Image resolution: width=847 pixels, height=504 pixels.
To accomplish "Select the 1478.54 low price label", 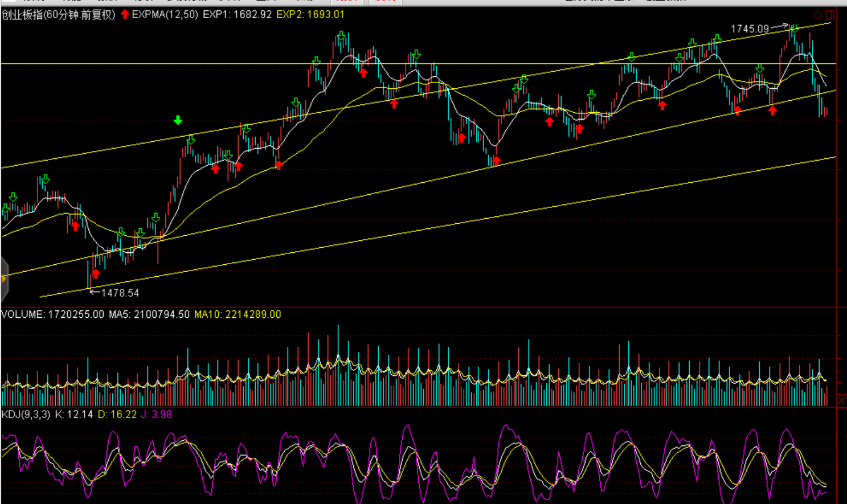I will click(120, 293).
